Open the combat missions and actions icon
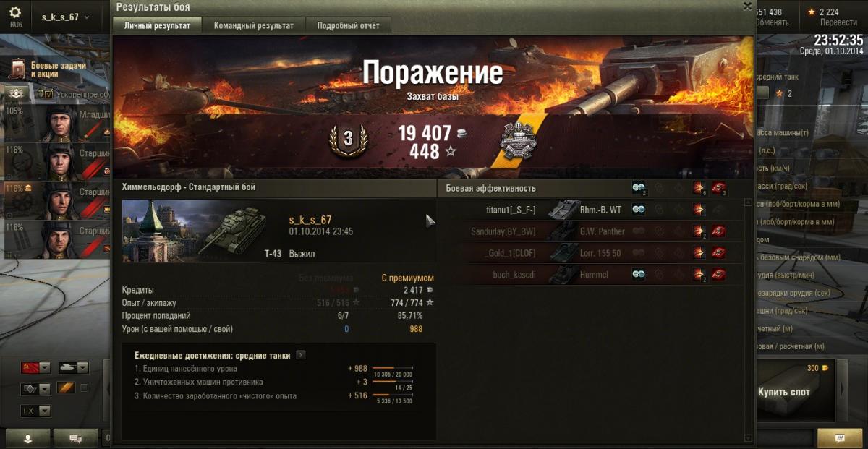This screenshot has width=868, height=449. tap(19, 69)
